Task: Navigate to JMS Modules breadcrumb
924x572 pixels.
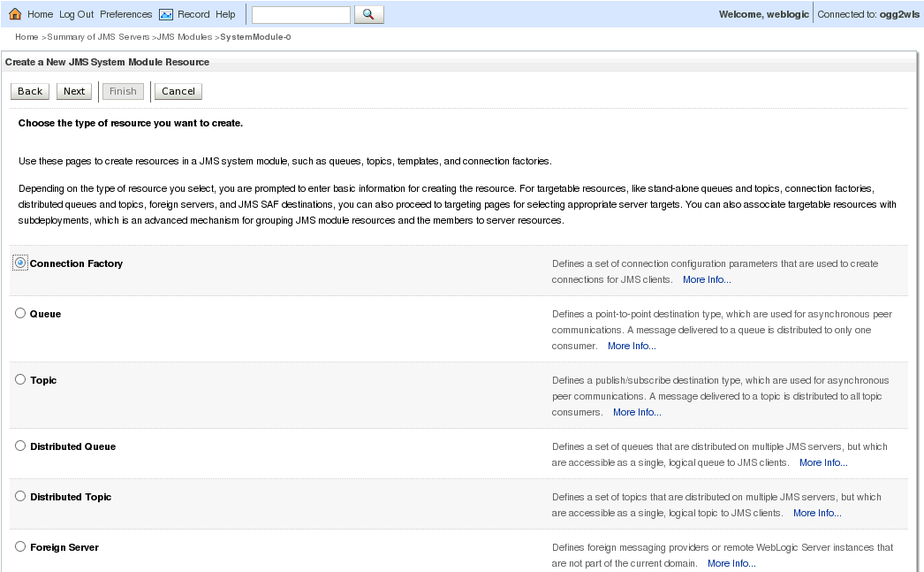Action: pyautogui.click(x=184, y=37)
